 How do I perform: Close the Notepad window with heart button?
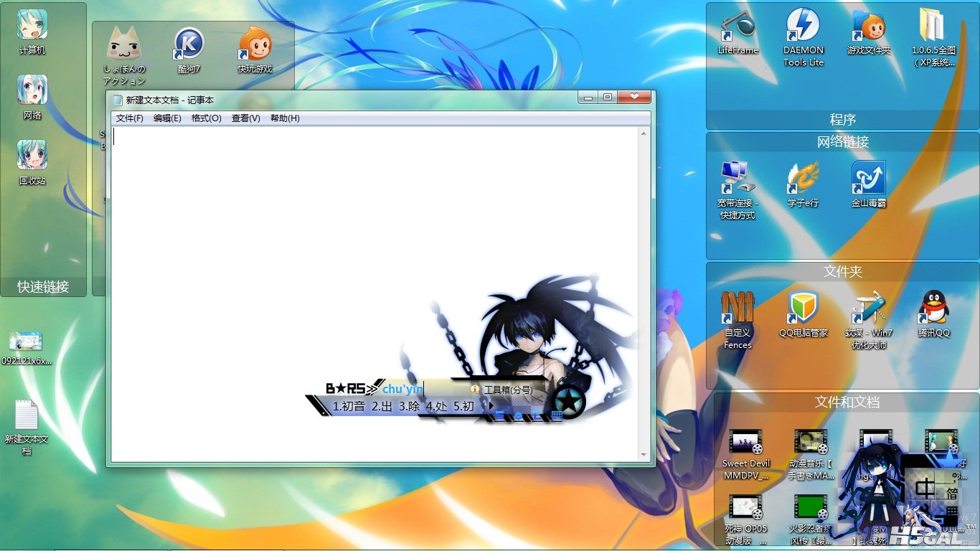pyautogui.click(x=634, y=98)
